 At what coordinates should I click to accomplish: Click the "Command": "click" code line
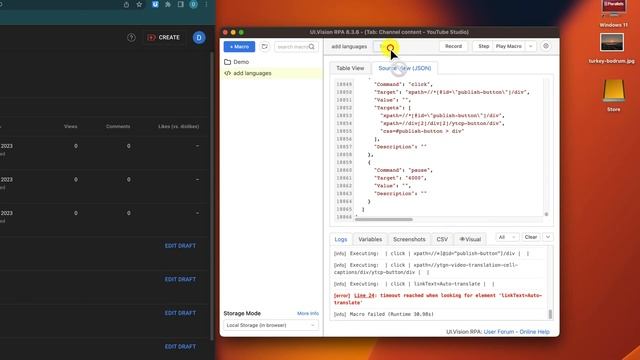point(403,84)
